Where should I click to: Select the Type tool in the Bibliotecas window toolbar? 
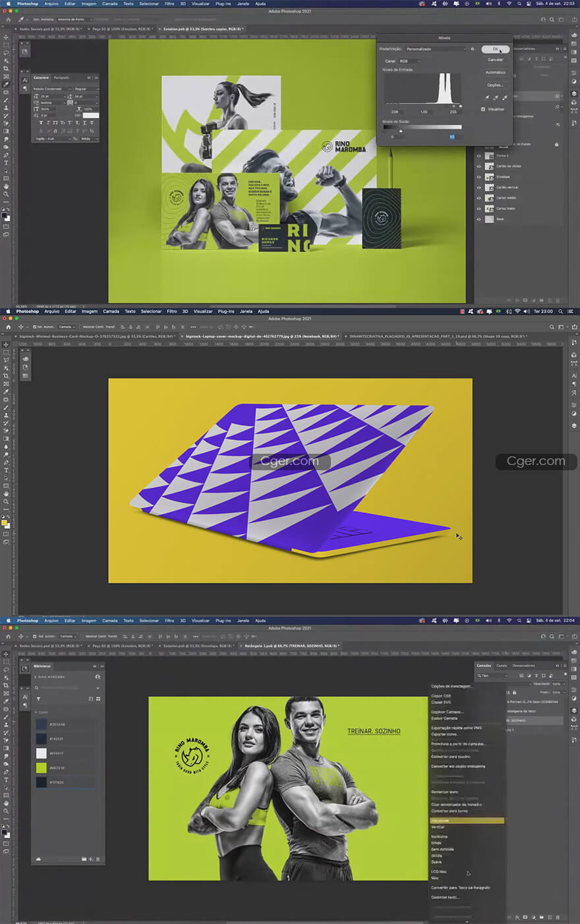tap(6, 780)
